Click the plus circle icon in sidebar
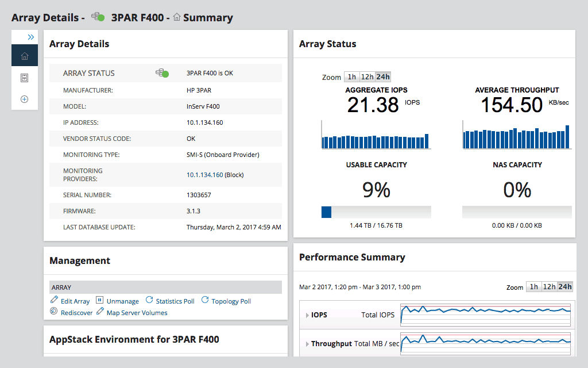This screenshot has height=368, width=588. tap(24, 99)
